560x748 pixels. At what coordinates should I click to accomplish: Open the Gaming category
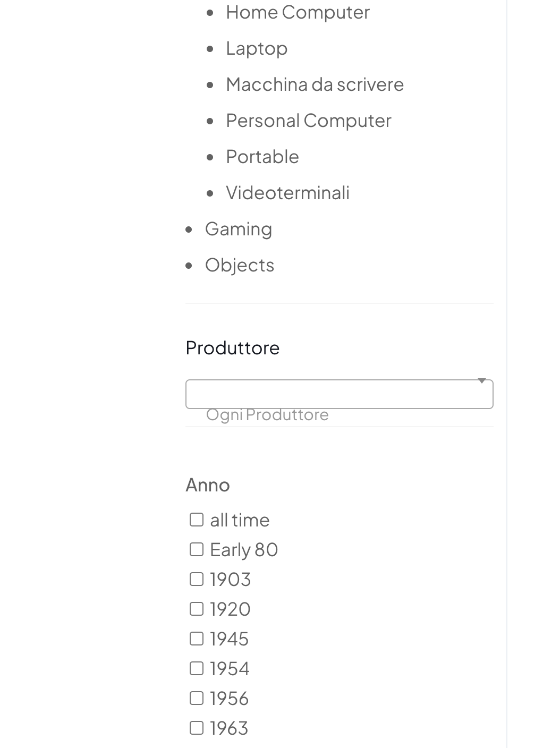[239, 229]
